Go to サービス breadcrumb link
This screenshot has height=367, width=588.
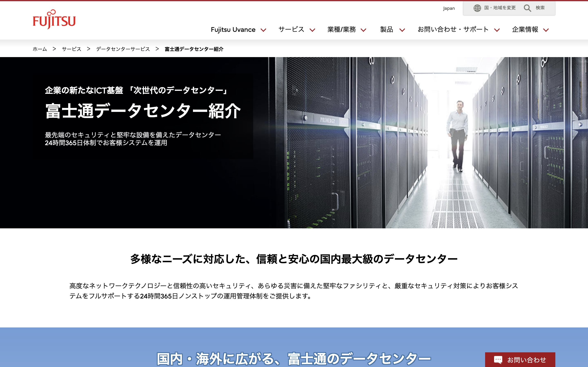click(71, 49)
